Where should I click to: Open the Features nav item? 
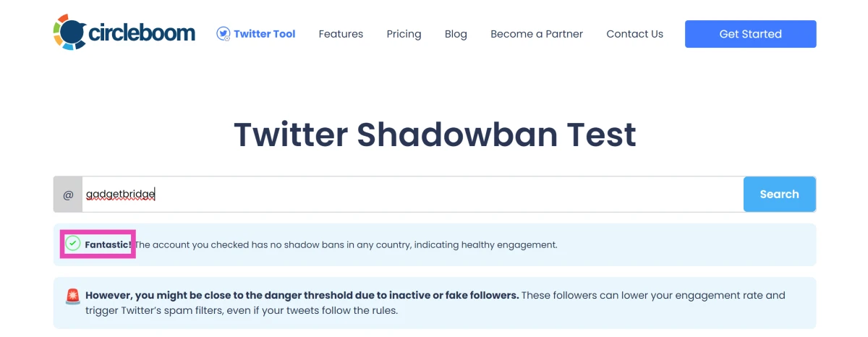[341, 34]
